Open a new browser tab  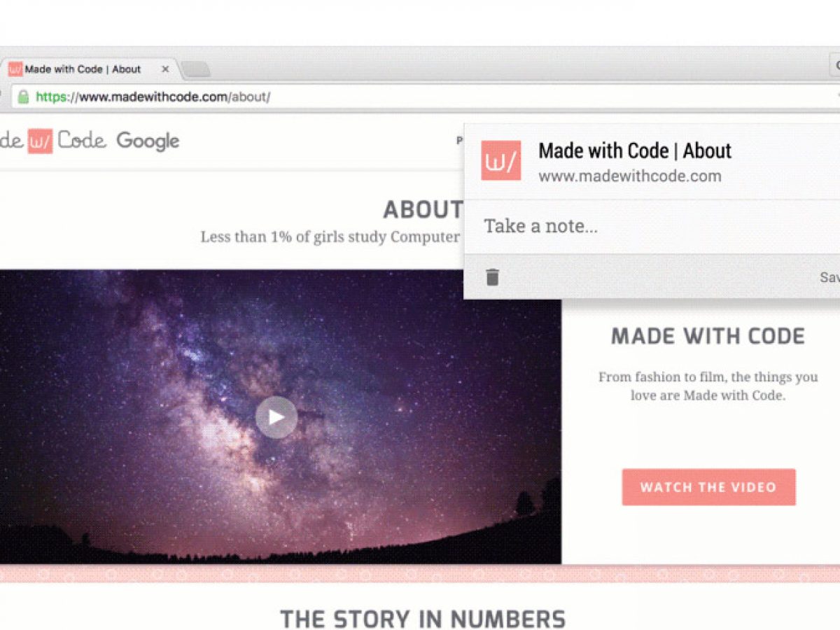(x=196, y=69)
